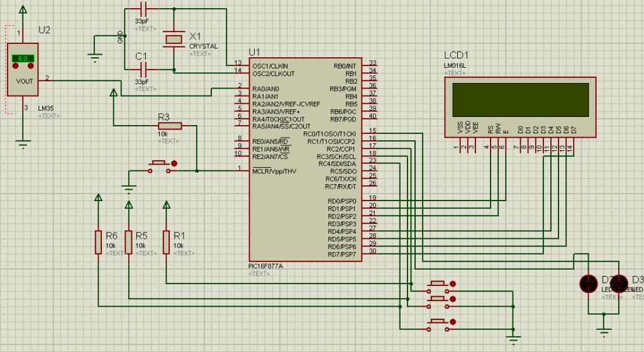
Task: Click the RA0/AN0 pin label
Action: point(265,89)
